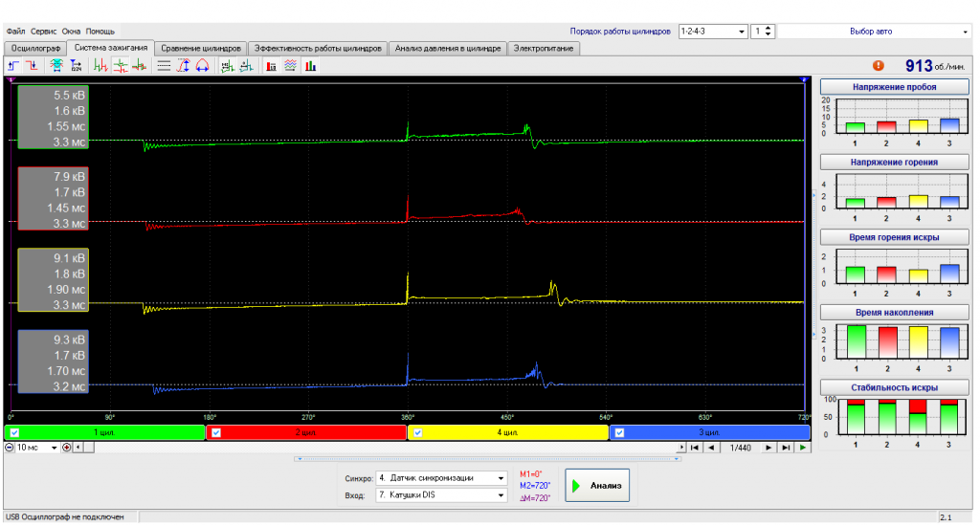Jump to the first frame
980x526 pixels.
pos(695,448)
